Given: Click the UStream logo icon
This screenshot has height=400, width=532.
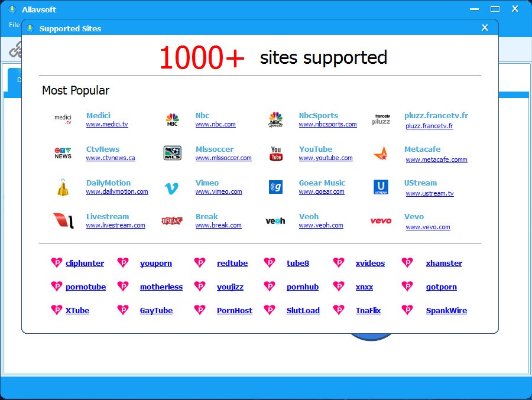Looking at the screenshot, I should [x=381, y=187].
